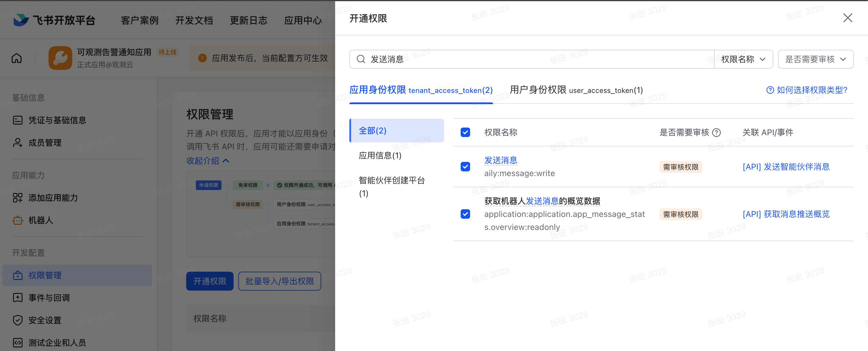Switch to 用户身份权限 user_access_token tab
868x351 pixels.
coord(576,90)
